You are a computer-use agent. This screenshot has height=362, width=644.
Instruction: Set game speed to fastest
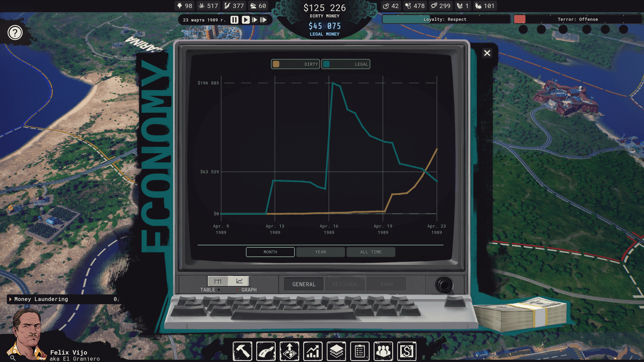point(264,20)
